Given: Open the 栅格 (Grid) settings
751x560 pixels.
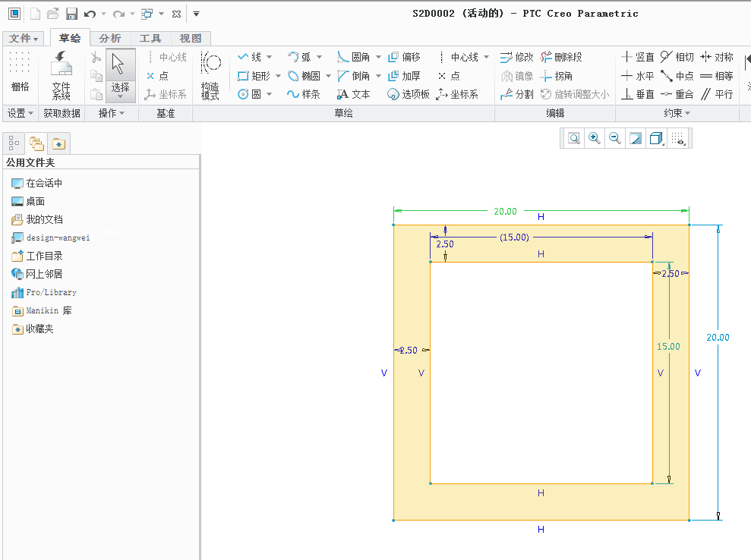Looking at the screenshot, I should [x=20, y=72].
